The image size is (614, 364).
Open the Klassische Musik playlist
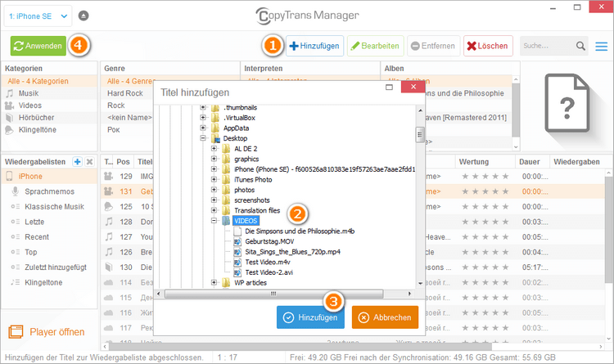[x=49, y=207]
